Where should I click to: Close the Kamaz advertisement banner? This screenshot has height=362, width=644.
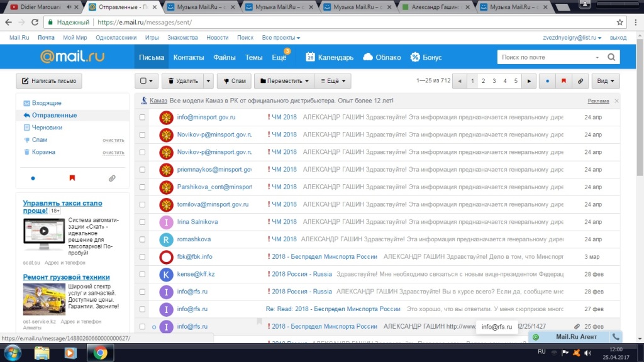pyautogui.click(x=616, y=101)
